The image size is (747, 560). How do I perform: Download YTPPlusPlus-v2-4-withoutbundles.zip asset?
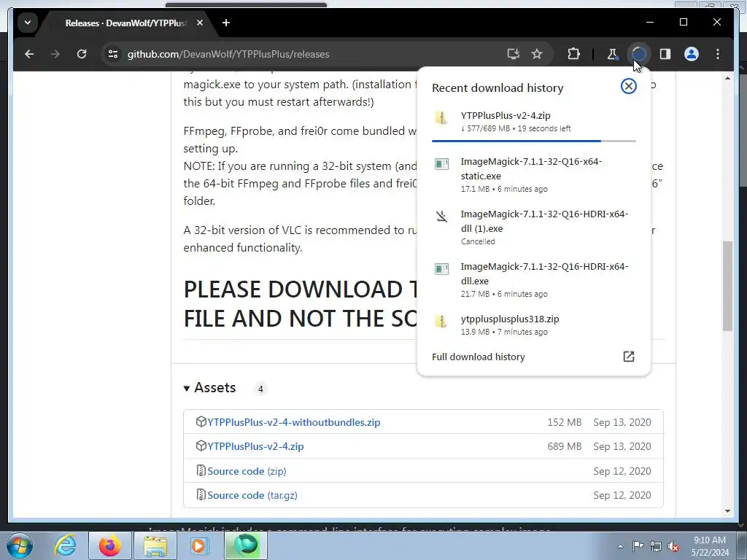[x=293, y=422]
